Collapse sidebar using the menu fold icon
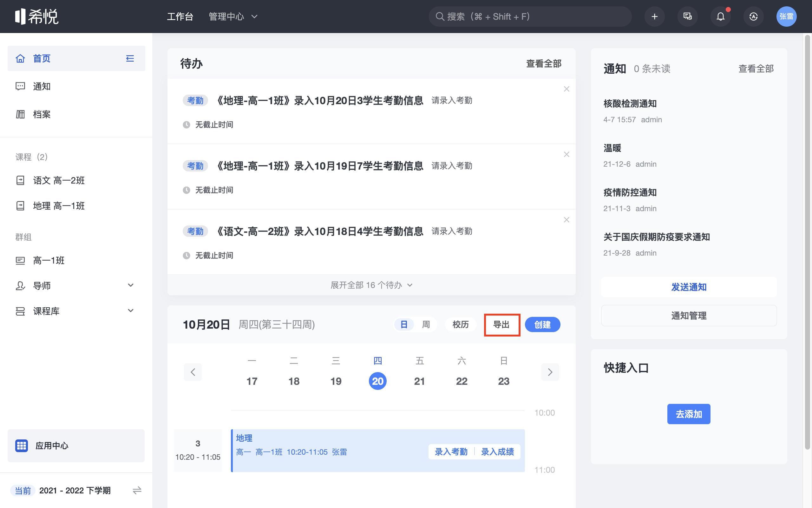Viewport: 812px width, 508px height. point(130,58)
